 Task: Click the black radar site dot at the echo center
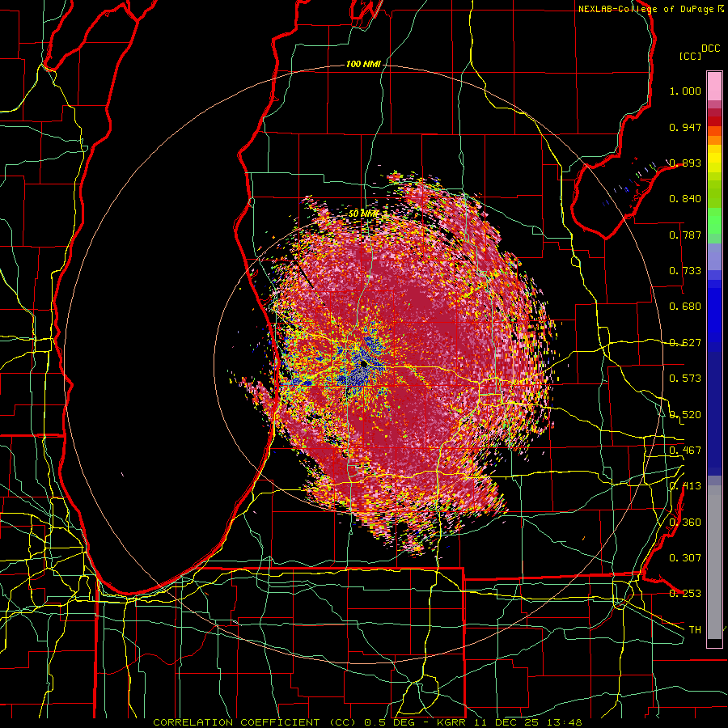tap(363, 365)
